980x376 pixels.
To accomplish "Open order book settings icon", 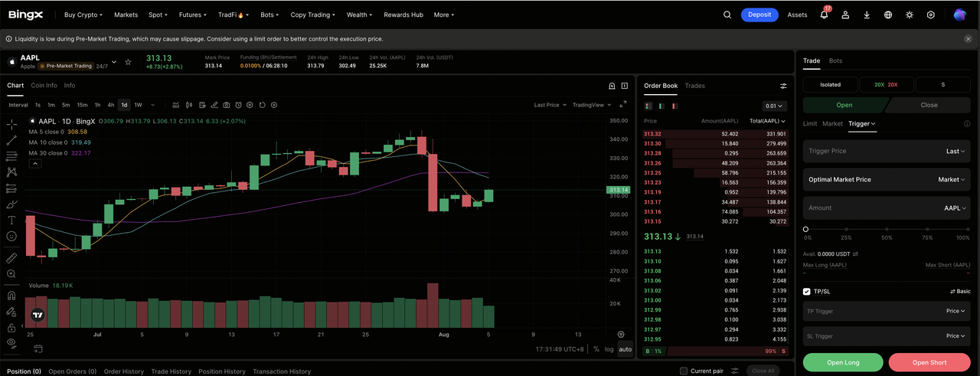I will coord(783,86).
